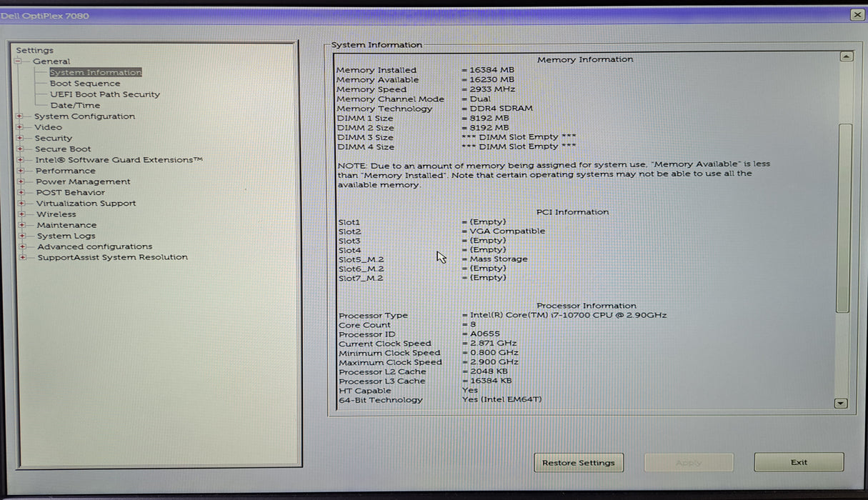This screenshot has width=868, height=500.
Task: Click the greyed-out Apply button
Action: pyautogui.click(x=689, y=462)
